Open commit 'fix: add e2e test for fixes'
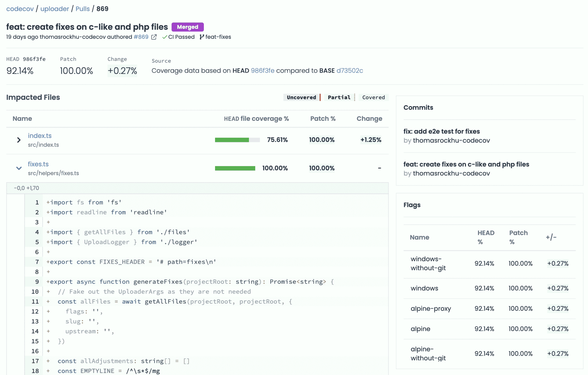The height and width of the screenshot is (375, 588). click(x=442, y=131)
